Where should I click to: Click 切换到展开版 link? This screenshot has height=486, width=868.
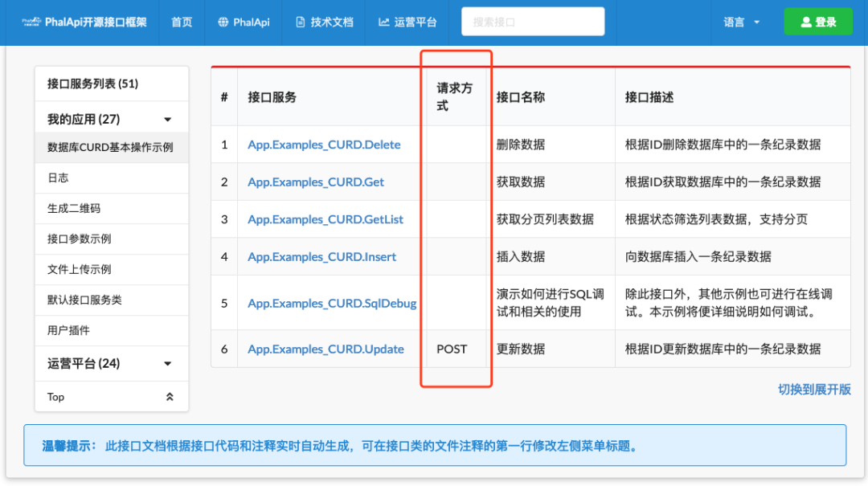pos(814,390)
